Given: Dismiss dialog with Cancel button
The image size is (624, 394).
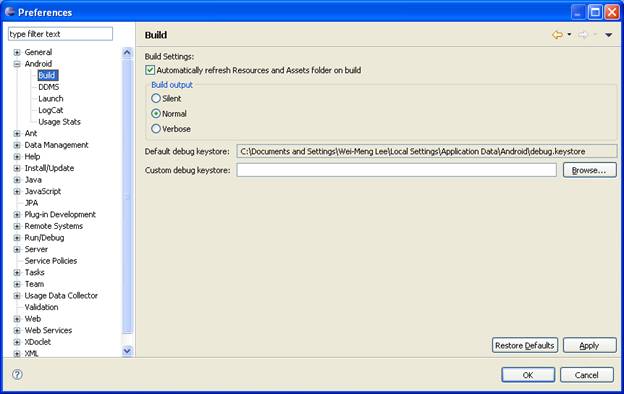Looking at the screenshot, I should coord(587,375).
